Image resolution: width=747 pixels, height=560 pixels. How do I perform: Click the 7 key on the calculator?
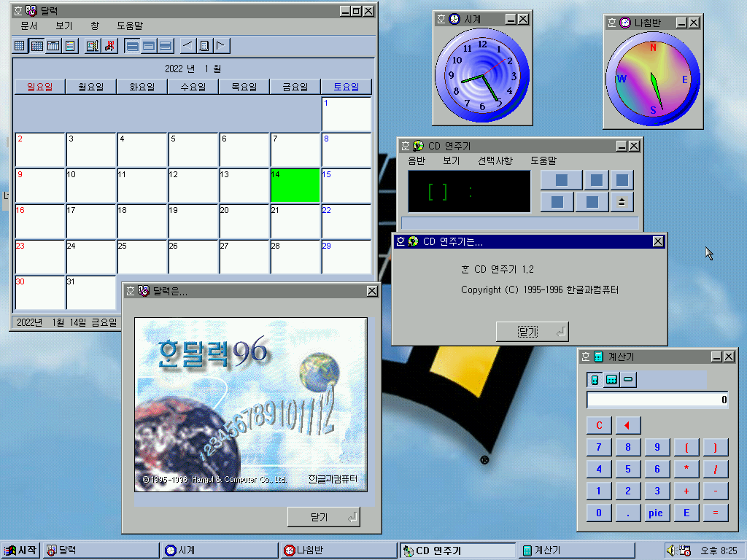[599, 447]
